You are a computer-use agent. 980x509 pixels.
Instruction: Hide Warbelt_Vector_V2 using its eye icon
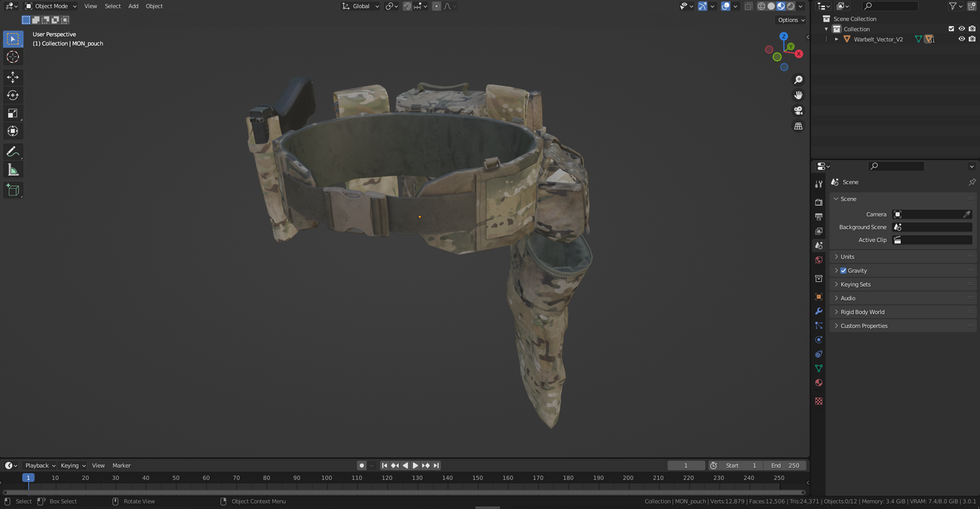point(961,39)
